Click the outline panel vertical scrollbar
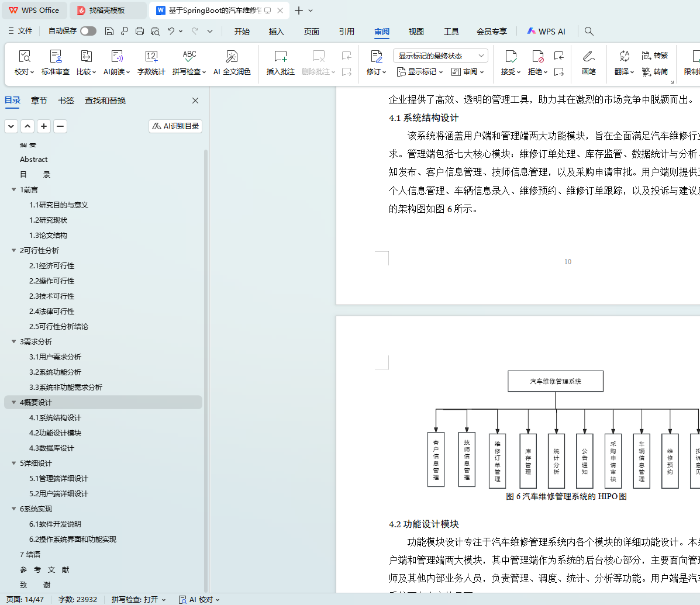The height and width of the screenshot is (605, 700). pos(206,351)
